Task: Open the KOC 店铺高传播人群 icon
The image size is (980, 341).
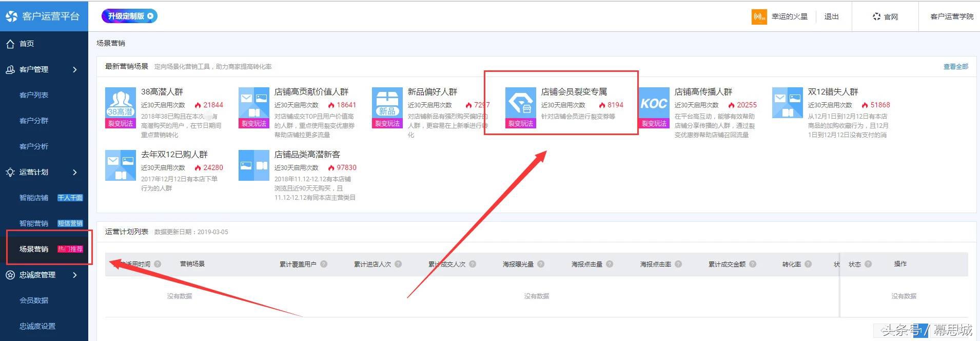Action: tap(654, 108)
